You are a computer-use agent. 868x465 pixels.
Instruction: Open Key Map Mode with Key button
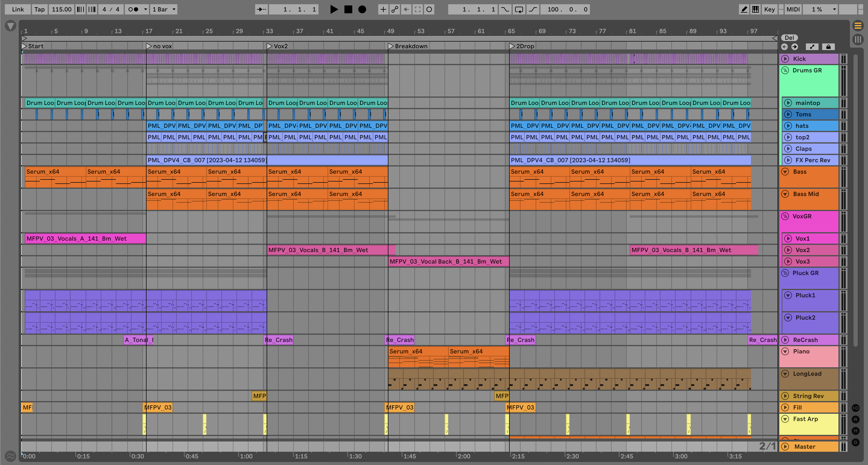(769, 9)
